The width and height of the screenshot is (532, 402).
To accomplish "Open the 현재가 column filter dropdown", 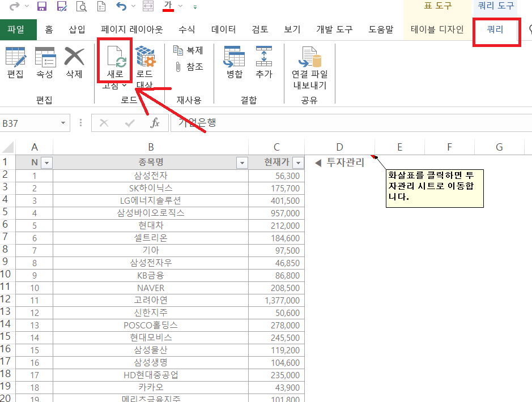I will (x=298, y=163).
